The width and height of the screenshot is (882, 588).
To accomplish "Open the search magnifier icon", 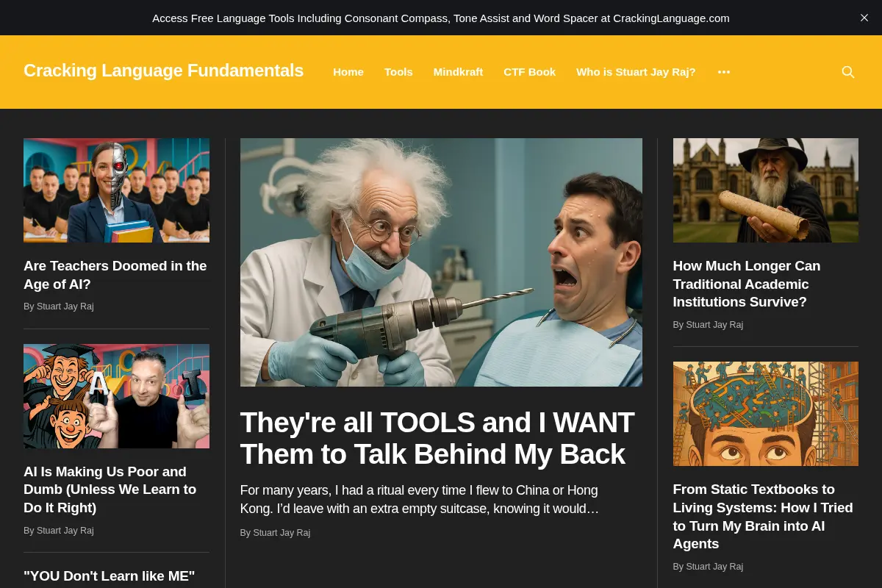I will (847, 72).
